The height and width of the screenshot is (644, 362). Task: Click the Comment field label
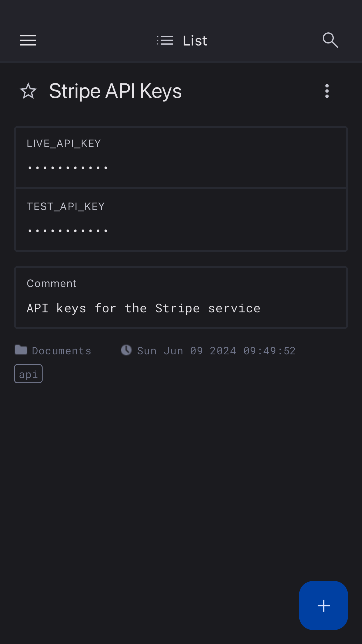tap(52, 283)
